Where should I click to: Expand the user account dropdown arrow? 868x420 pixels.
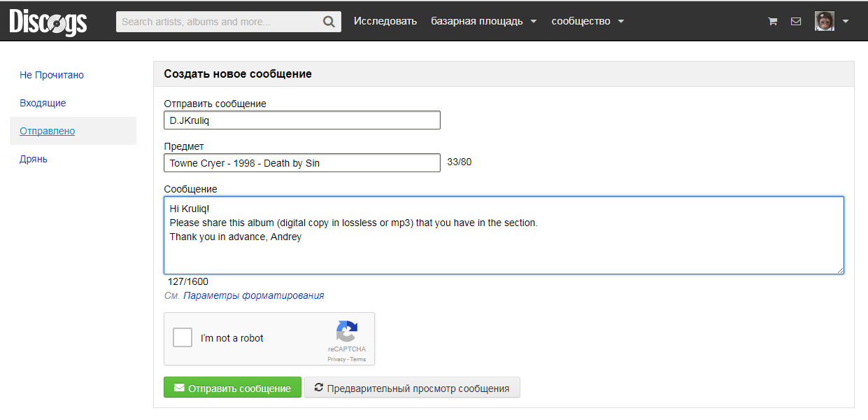(x=846, y=22)
